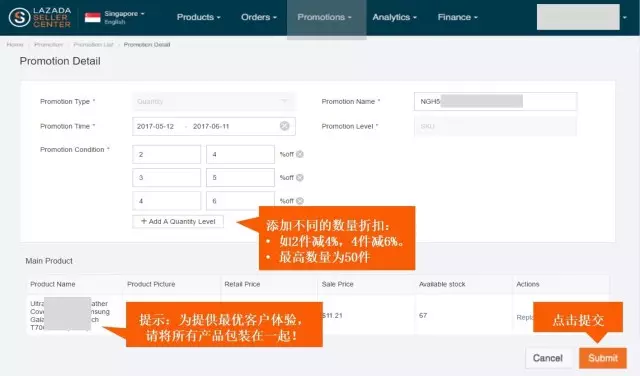Click the Promotion Detail page heading

point(60,61)
